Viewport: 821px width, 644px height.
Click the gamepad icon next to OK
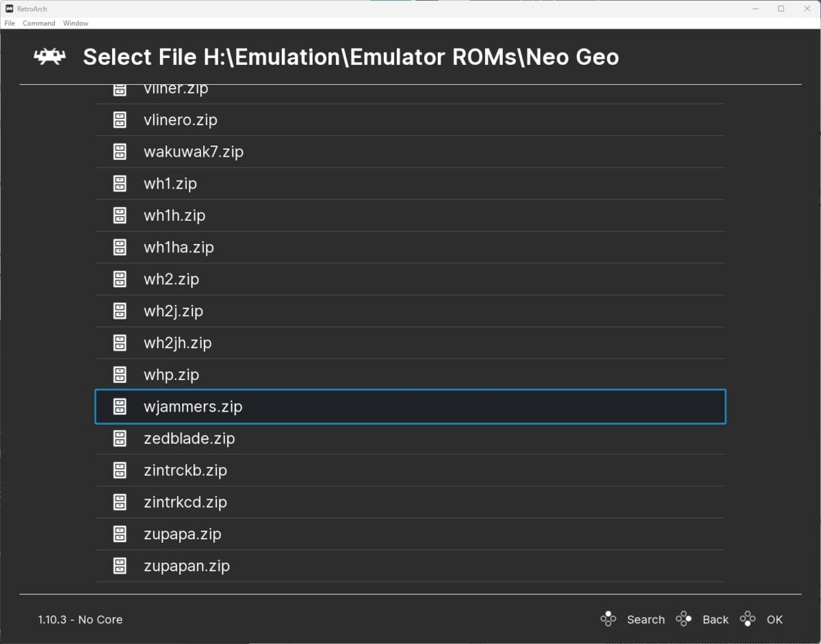[746, 618]
